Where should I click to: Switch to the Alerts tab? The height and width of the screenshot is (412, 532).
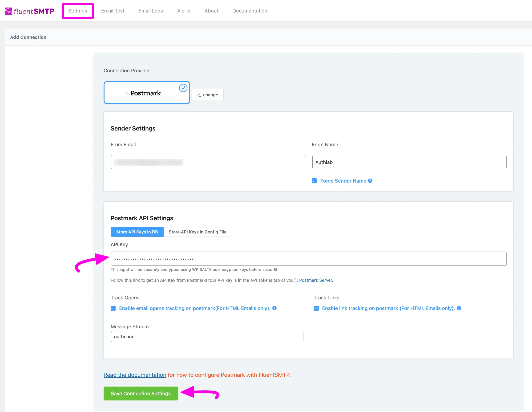coord(184,11)
